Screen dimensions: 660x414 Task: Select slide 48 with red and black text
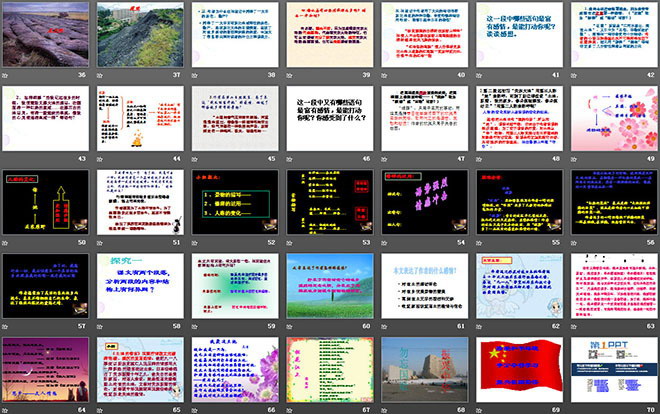pyautogui.click(x=519, y=118)
